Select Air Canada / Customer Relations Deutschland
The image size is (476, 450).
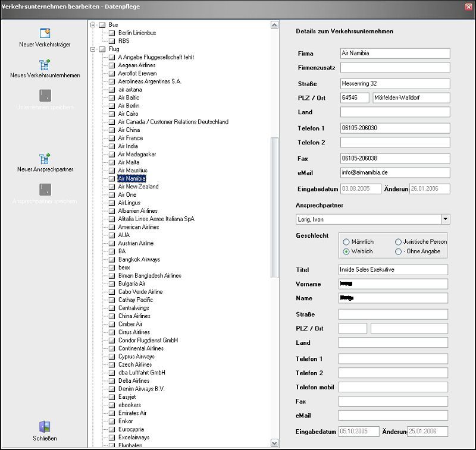[x=173, y=122]
